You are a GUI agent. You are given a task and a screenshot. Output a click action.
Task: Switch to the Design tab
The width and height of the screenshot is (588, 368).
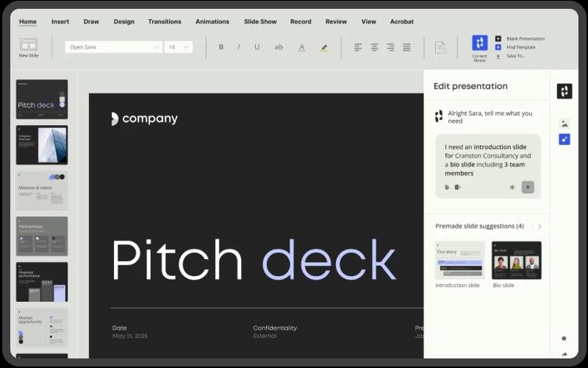point(123,21)
